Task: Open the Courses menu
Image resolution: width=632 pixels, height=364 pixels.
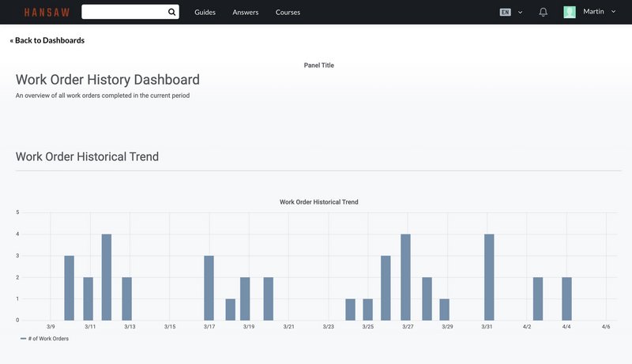Action: [x=288, y=12]
